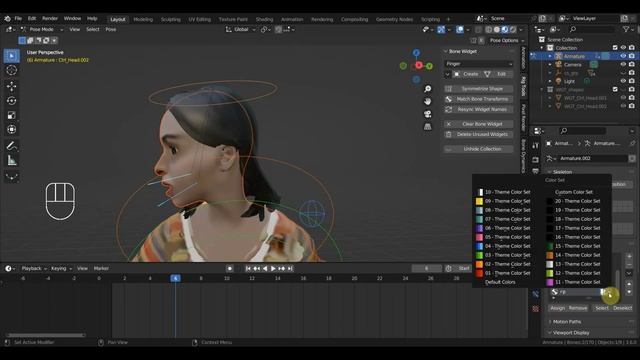Select the solid viewport shading icon

(497, 29)
